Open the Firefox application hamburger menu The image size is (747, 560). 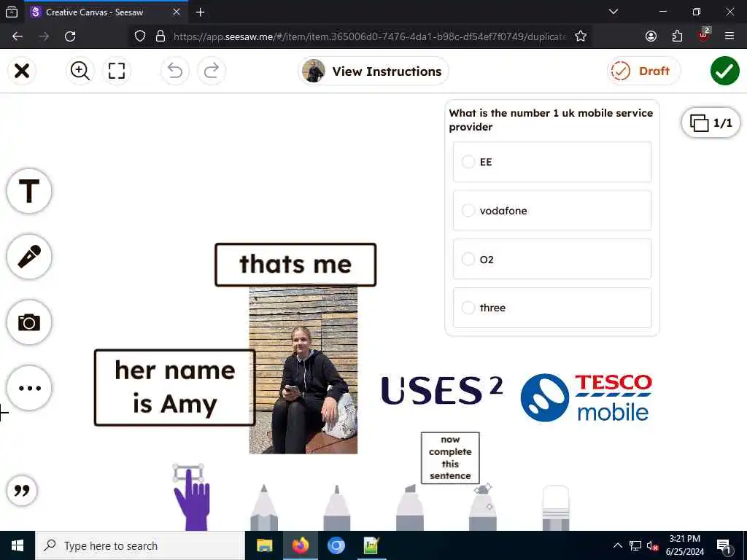(729, 36)
